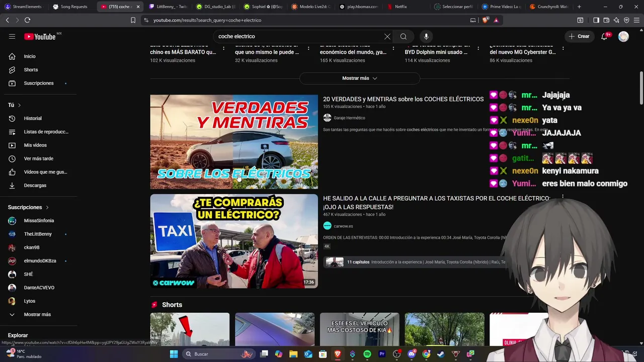The image size is (644, 362).
Task: Open Steam from the taskbar
Action: [441, 354]
